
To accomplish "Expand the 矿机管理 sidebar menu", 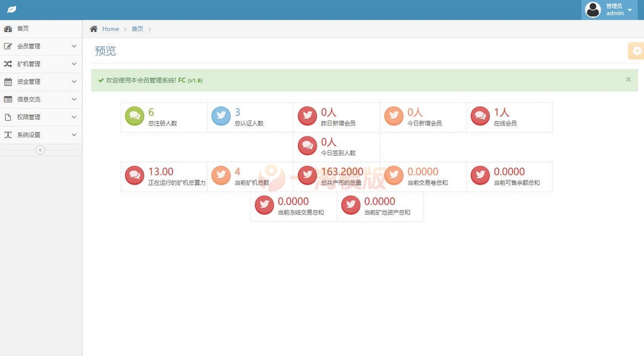I will click(x=41, y=64).
